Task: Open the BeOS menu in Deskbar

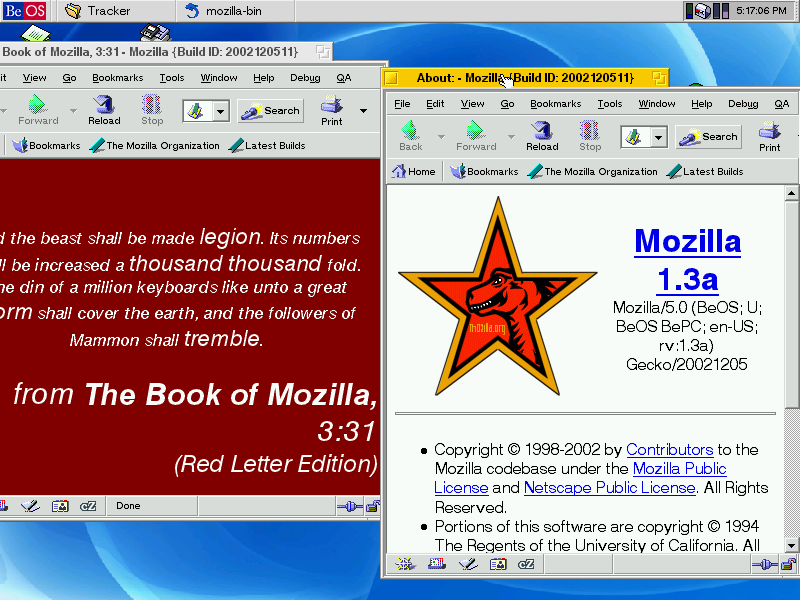Action: (24, 11)
